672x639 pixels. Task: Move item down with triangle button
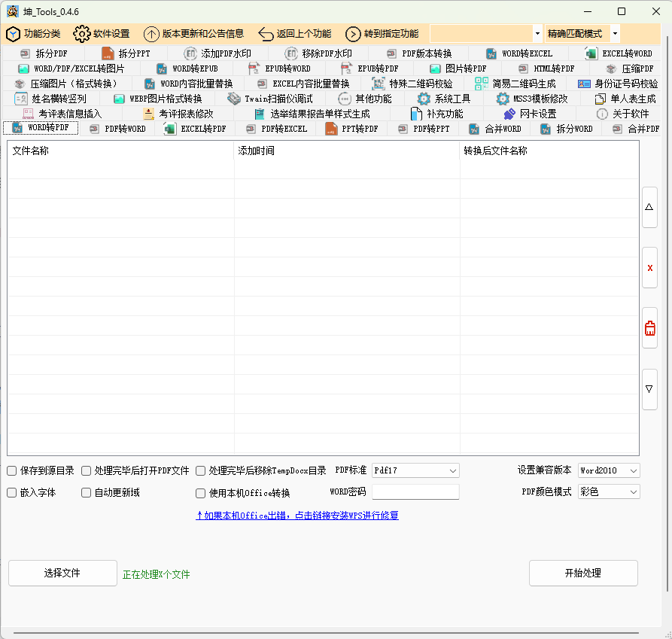tap(649, 389)
